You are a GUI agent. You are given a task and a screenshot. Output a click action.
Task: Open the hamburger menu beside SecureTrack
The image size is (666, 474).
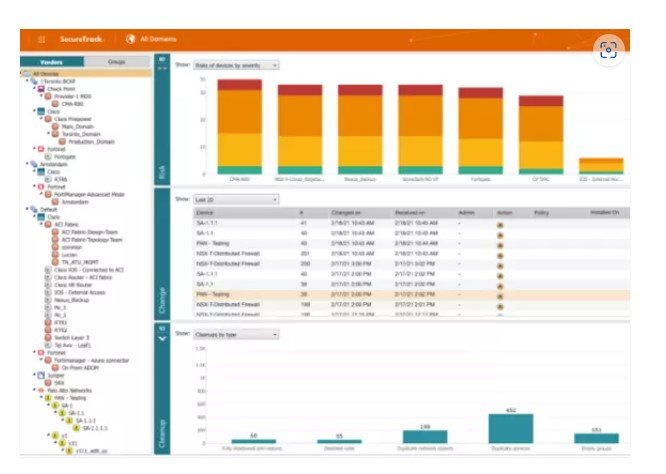point(41,40)
